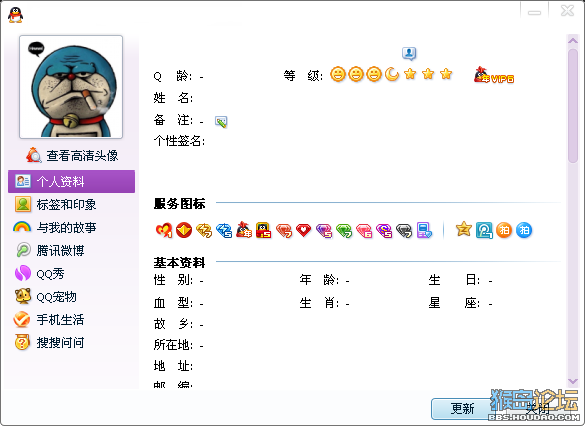Click the 个性签名 label
Image resolution: width=585 pixels, height=426 pixels.
(179, 141)
